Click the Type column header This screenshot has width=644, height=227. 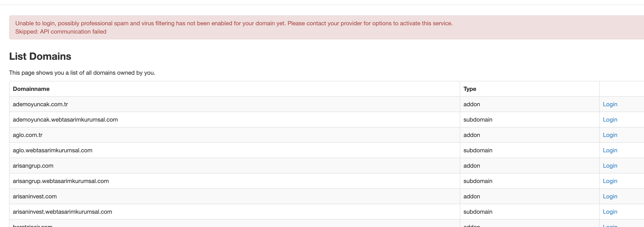(x=470, y=89)
